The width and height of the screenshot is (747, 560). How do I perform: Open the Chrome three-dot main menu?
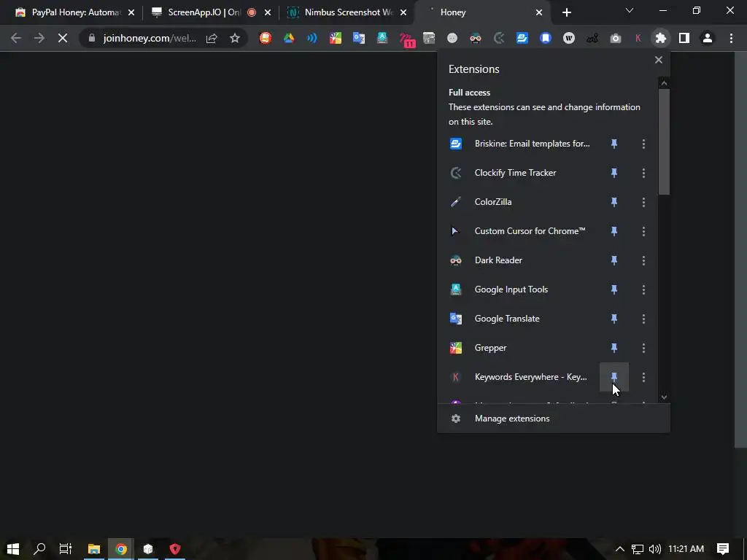click(731, 38)
